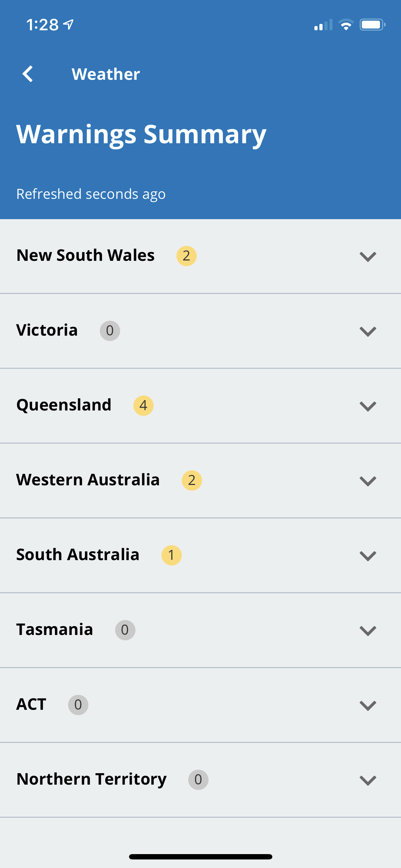Viewport: 401px width, 868px height.
Task: Expand Northern Territory chevron arrow
Action: (x=368, y=780)
